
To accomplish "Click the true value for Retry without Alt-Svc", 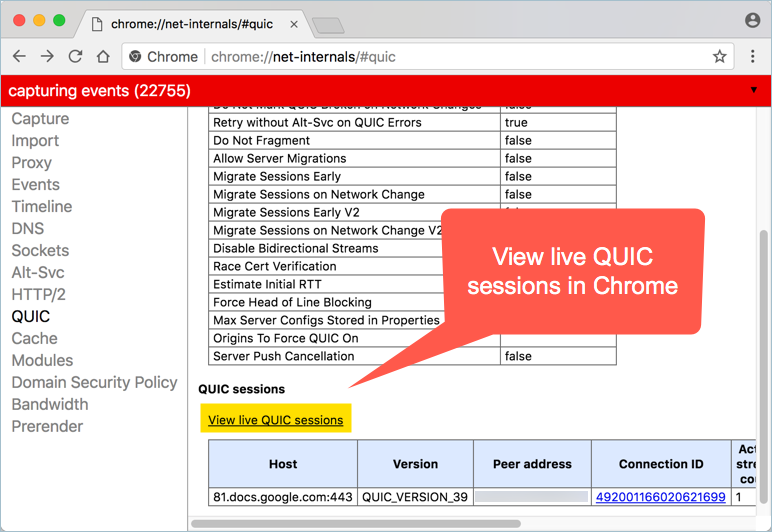I will [x=516, y=123].
